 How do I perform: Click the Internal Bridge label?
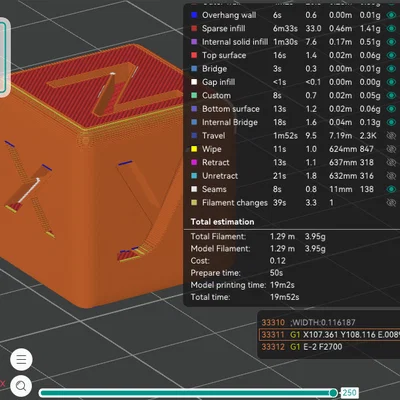click(230, 122)
